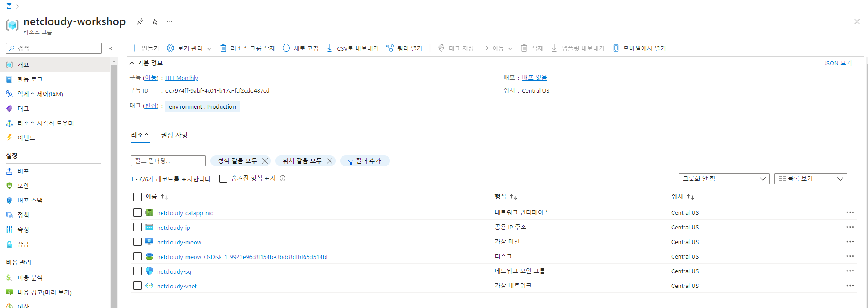Open the 목록 보기 view dropdown
The height and width of the screenshot is (308, 868).
[811, 179]
